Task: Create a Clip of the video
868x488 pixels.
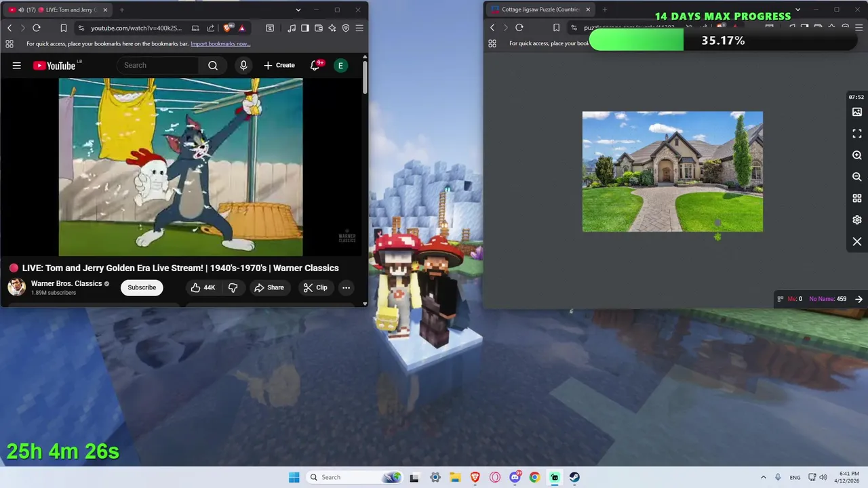Action: (x=315, y=287)
